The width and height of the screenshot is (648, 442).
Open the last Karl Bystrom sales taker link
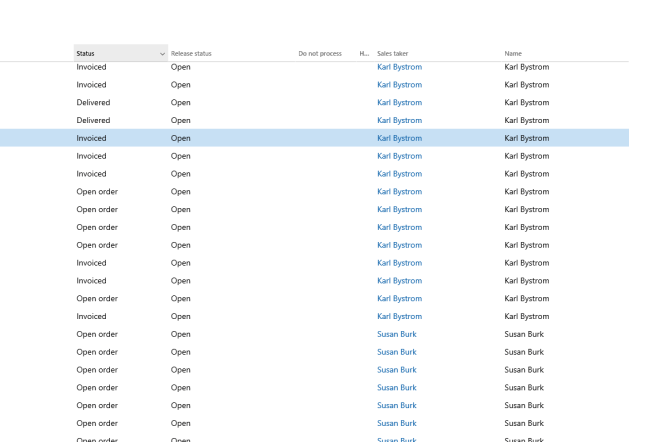click(x=399, y=316)
